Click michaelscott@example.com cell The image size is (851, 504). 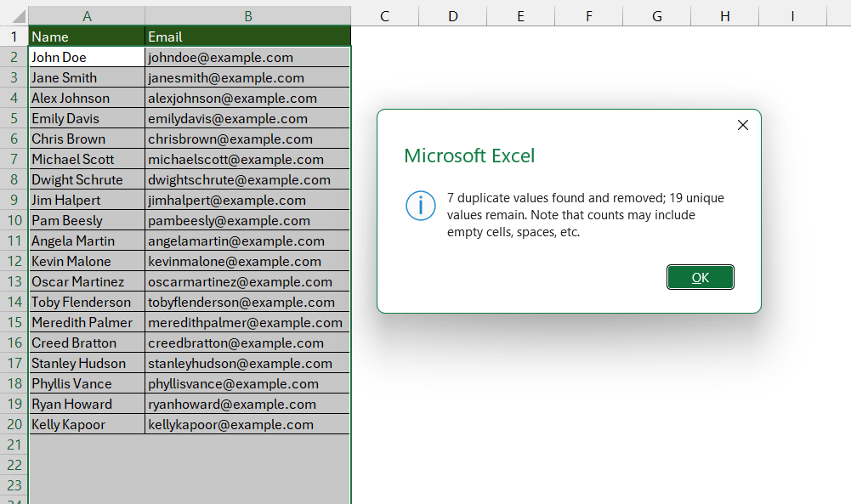248,159
